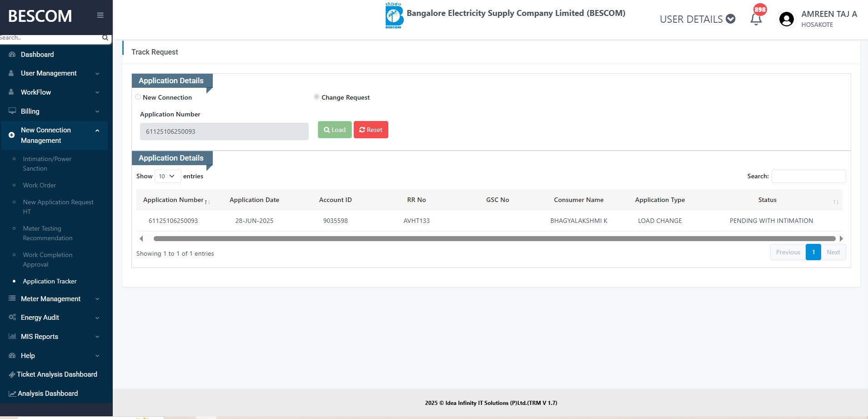Click the BESCOM company logo
The height and width of the screenshot is (419, 868).
point(394,15)
